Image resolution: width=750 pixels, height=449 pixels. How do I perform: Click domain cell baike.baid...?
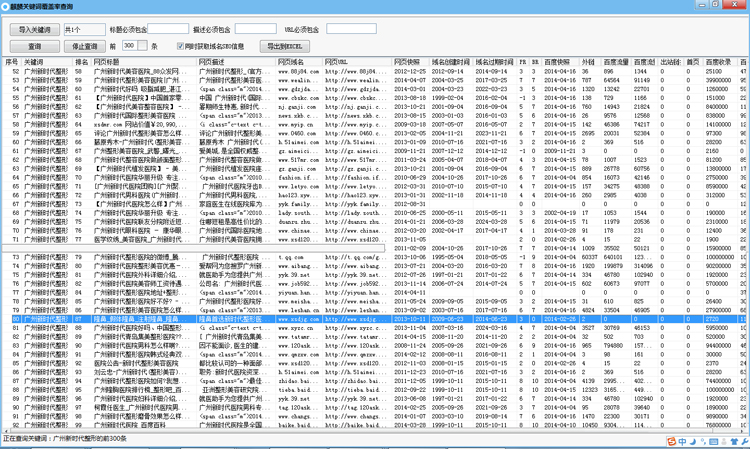point(297,425)
